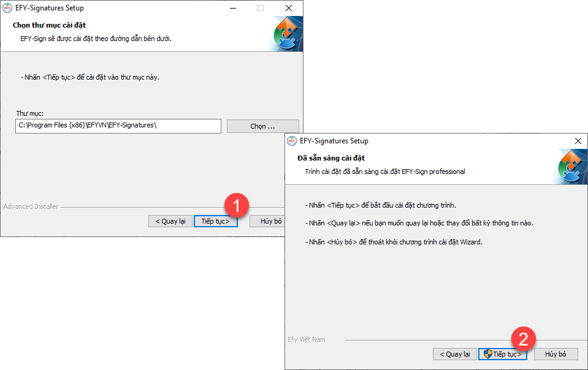Click Hủy bỏ in the folder selection window

coord(267,221)
